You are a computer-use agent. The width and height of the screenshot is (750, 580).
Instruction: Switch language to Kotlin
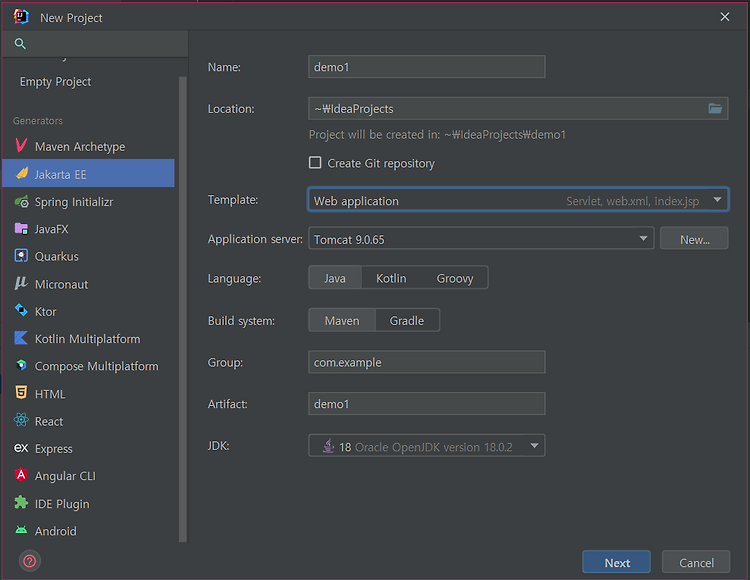391,278
